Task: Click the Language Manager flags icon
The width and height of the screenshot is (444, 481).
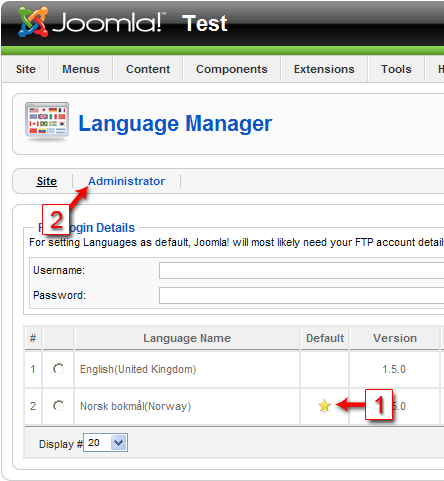Action: pos(47,121)
